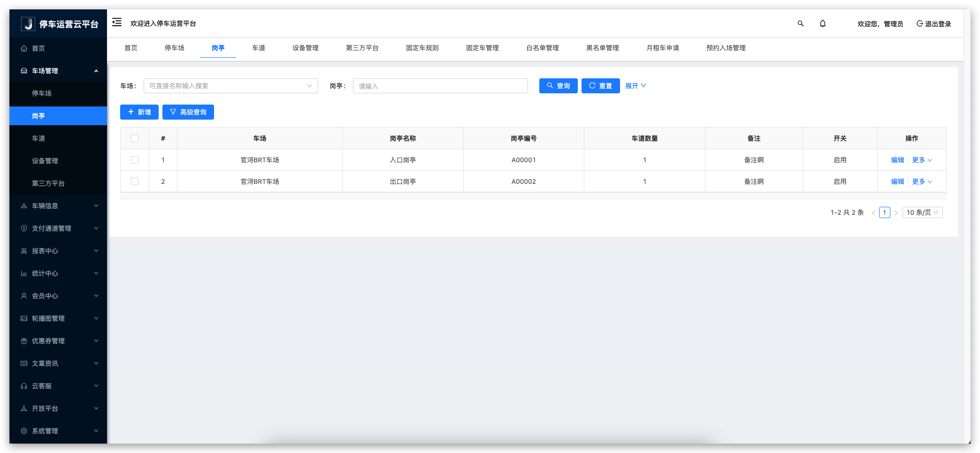Open 更多 menu for A00002 row
The height and width of the screenshot is (453, 980).
tap(922, 181)
